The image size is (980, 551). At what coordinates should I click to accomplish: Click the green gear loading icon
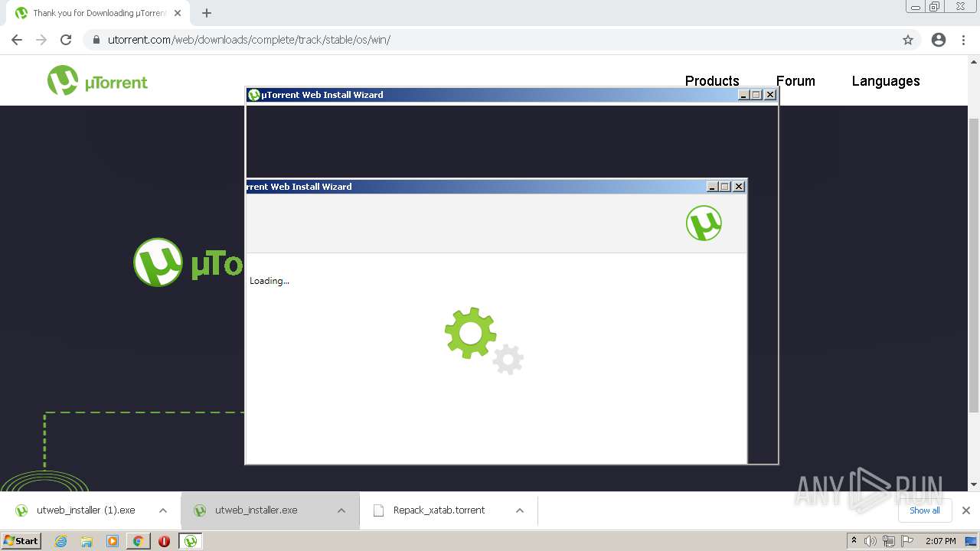[470, 333]
